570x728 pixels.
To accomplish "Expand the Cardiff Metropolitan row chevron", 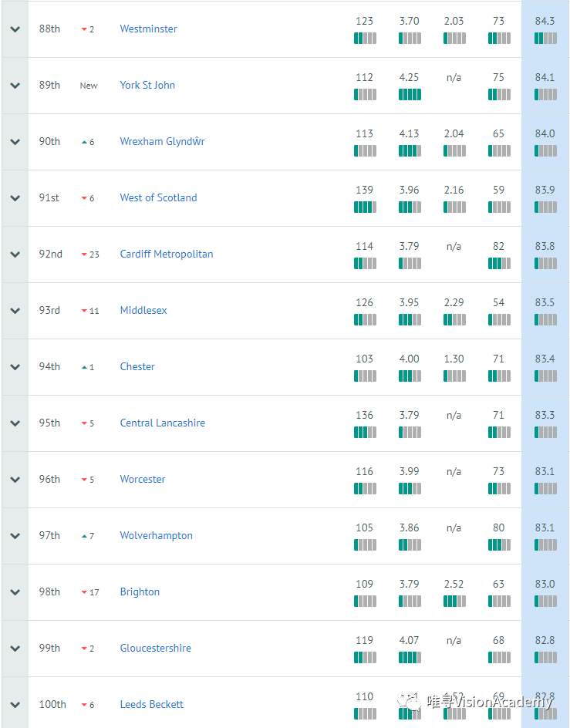I will pos(15,254).
